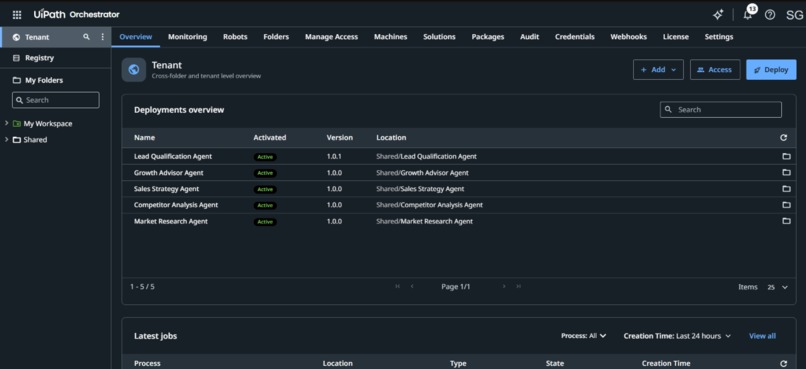Switch to the Audit tab
Screen dimensions: 806x369
tap(529, 37)
